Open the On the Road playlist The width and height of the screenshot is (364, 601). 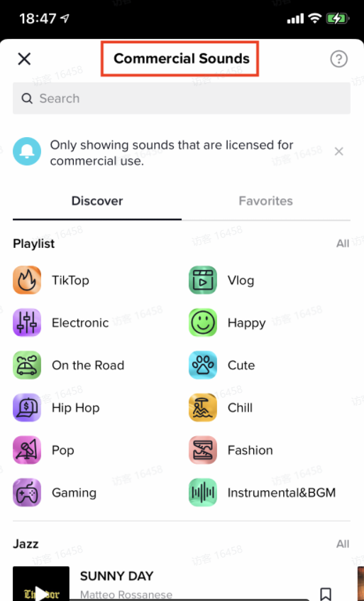pos(69,365)
